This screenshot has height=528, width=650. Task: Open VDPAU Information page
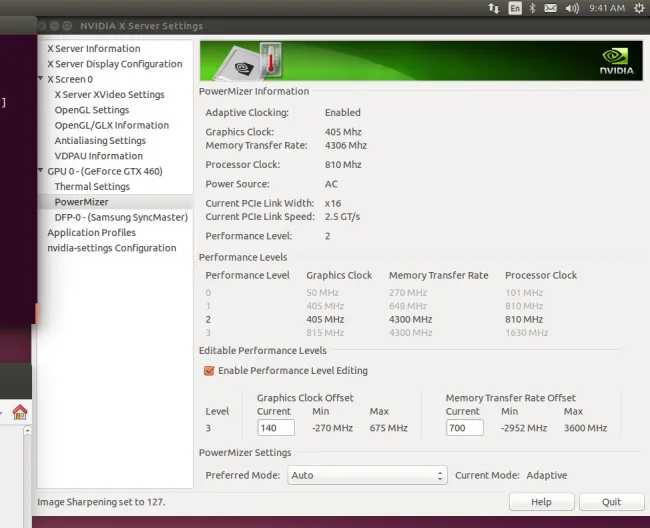[99, 156]
